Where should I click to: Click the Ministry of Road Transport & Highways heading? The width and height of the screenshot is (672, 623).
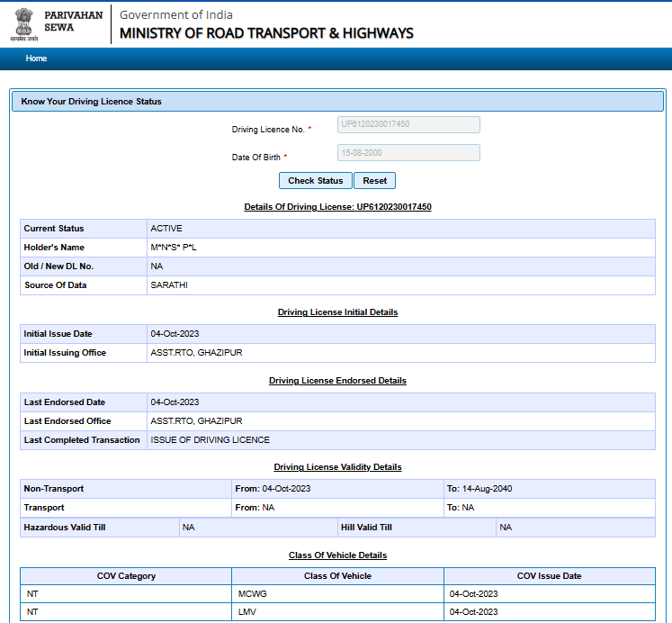click(266, 33)
